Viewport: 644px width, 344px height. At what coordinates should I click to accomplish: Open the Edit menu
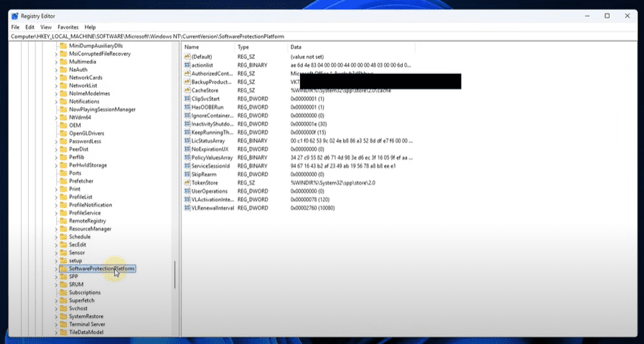[x=29, y=27]
